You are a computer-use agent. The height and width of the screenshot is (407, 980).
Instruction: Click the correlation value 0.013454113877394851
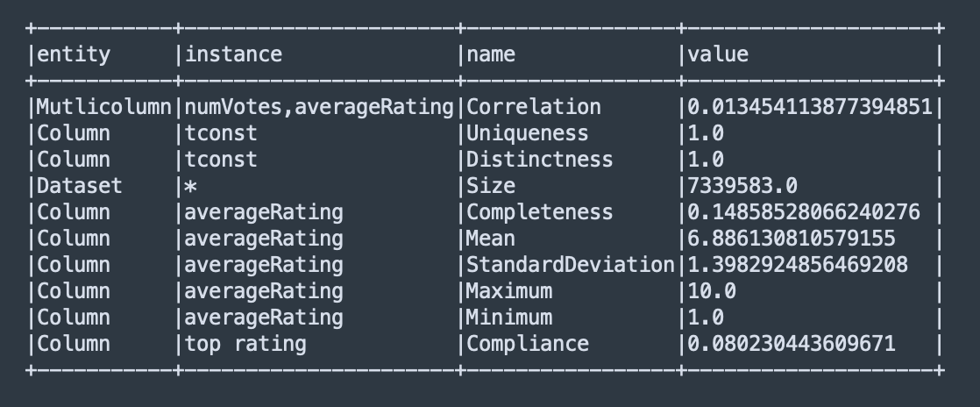point(810,107)
